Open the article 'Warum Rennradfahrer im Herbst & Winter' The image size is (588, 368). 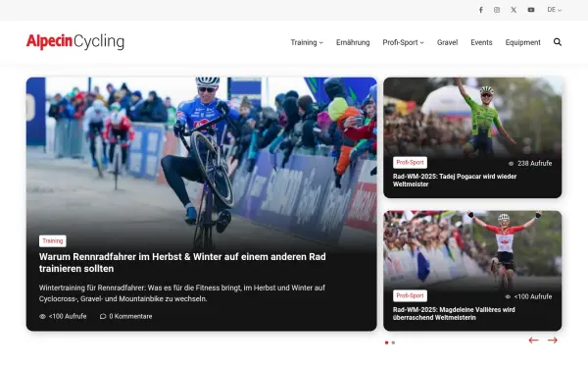coord(182,262)
